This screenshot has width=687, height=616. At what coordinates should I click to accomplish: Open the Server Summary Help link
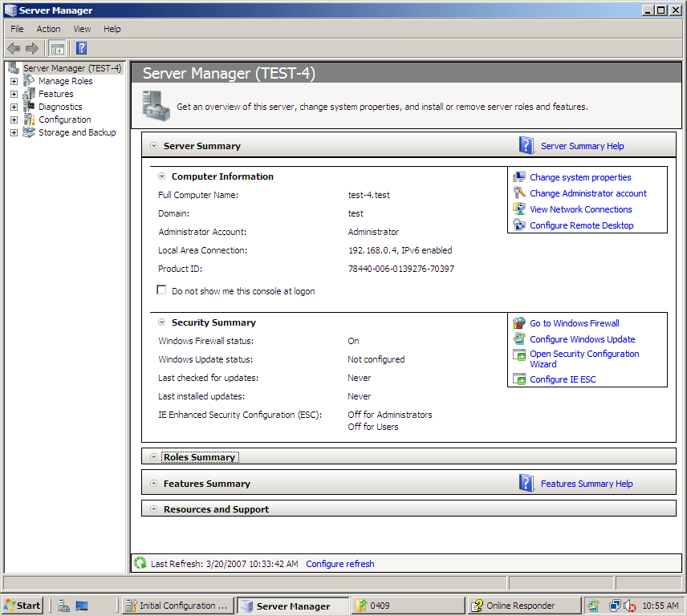pyautogui.click(x=583, y=146)
